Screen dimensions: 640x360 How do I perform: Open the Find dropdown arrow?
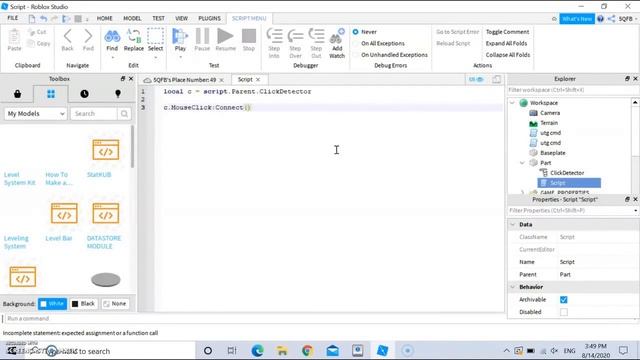click(112, 58)
